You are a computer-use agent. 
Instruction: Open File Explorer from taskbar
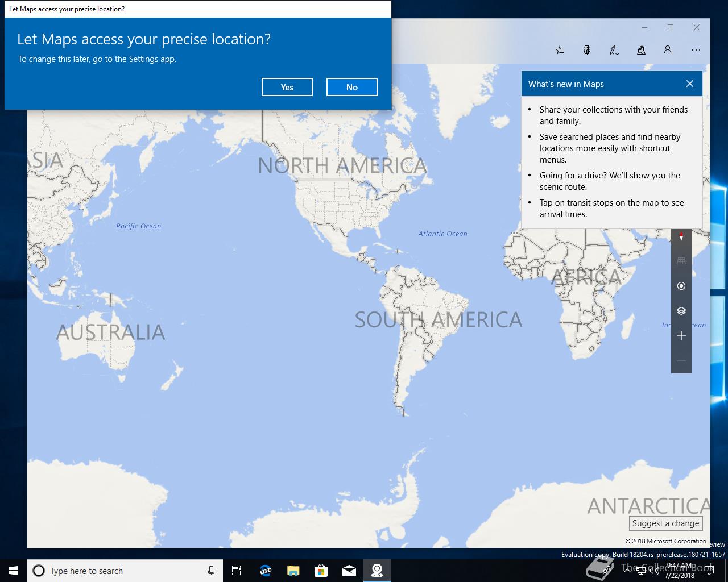point(293,571)
